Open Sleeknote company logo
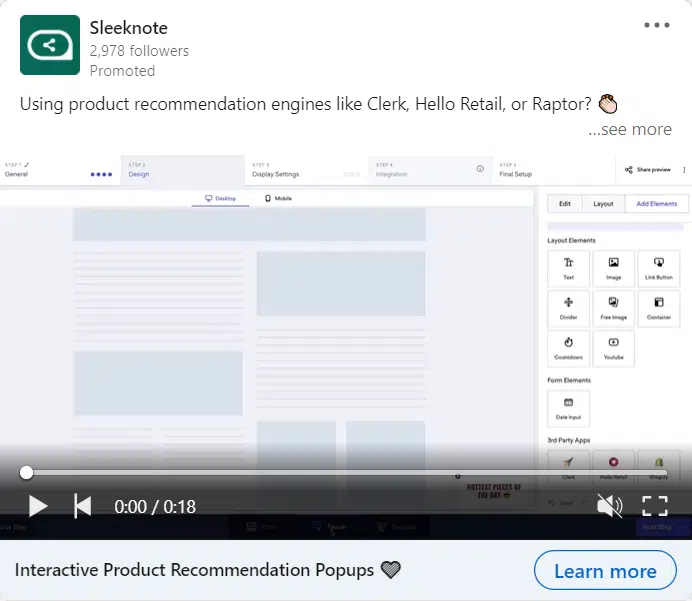Image resolution: width=692 pixels, height=601 pixels. coord(50,45)
